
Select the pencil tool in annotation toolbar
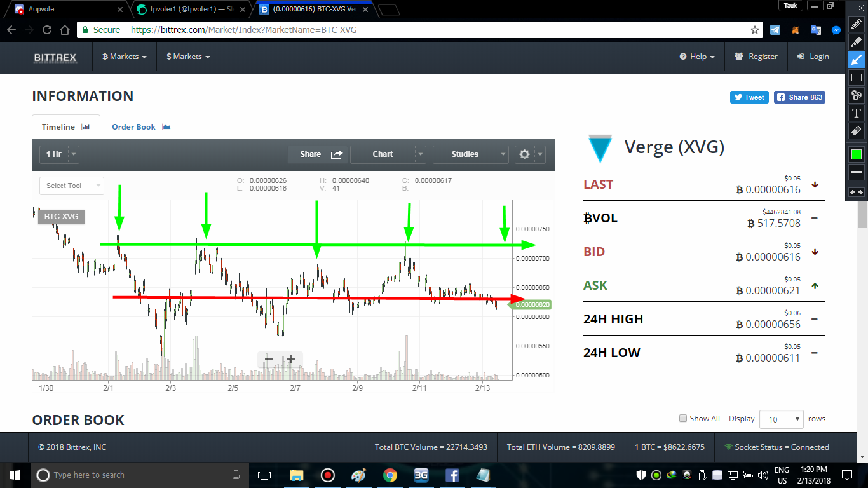(857, 24)
